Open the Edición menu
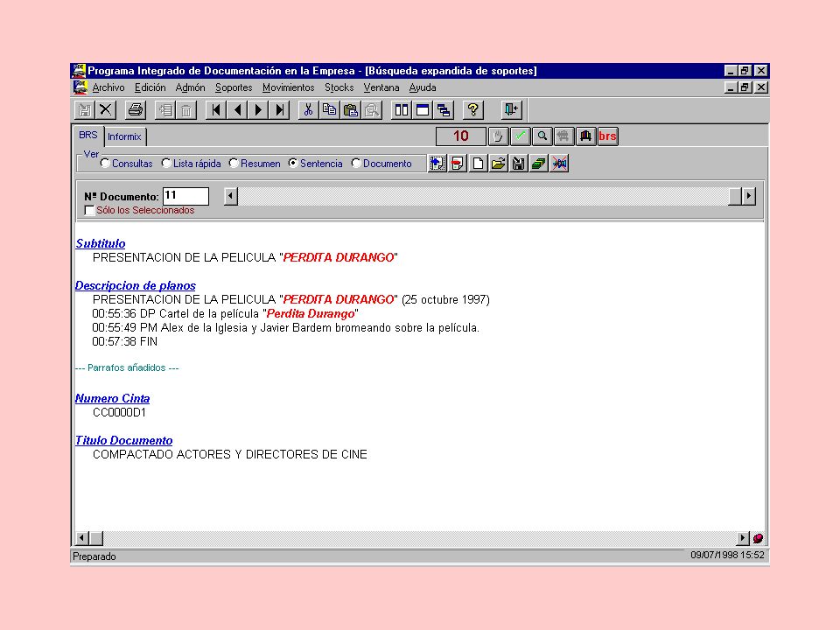This screenshot has width=840, height=630. click(x=150, y=87)
